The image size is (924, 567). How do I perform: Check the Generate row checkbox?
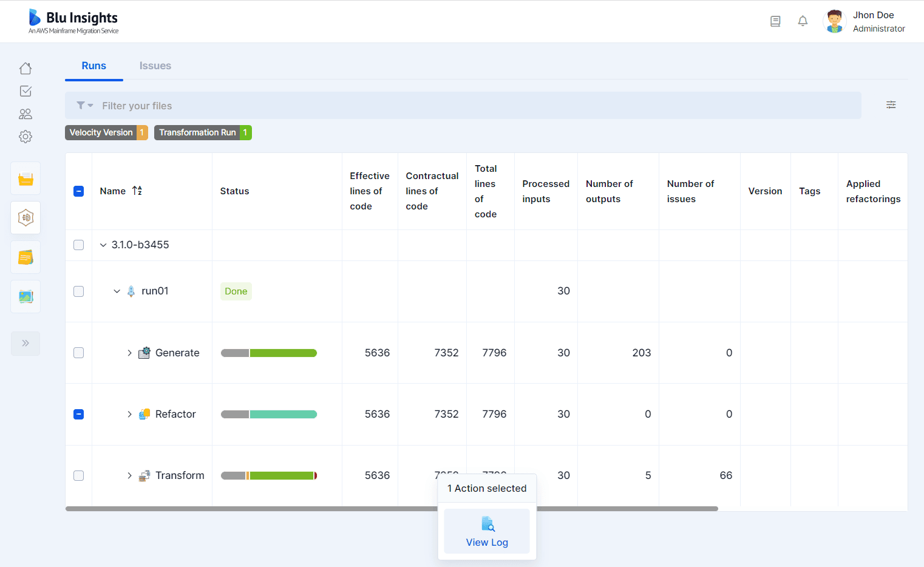coord(78,353)
